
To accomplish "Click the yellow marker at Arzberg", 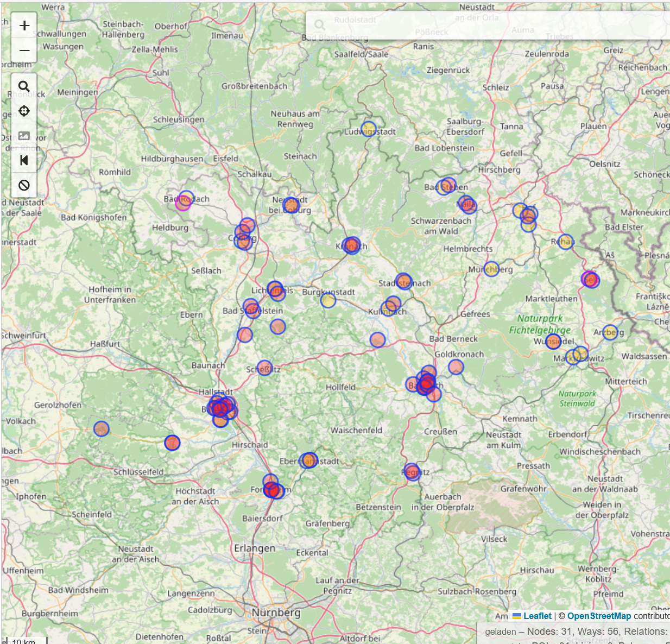I will coord(610,332).
